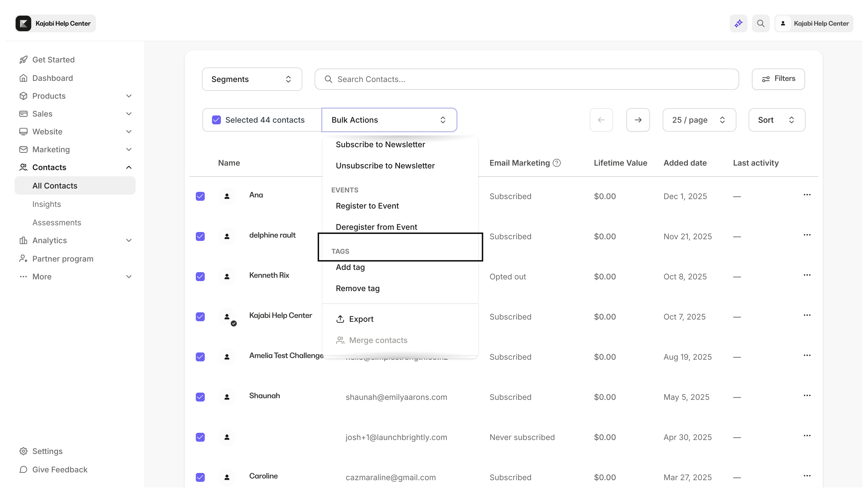
Task: Click the forward pagination arrow
Action: coord(638,120)
